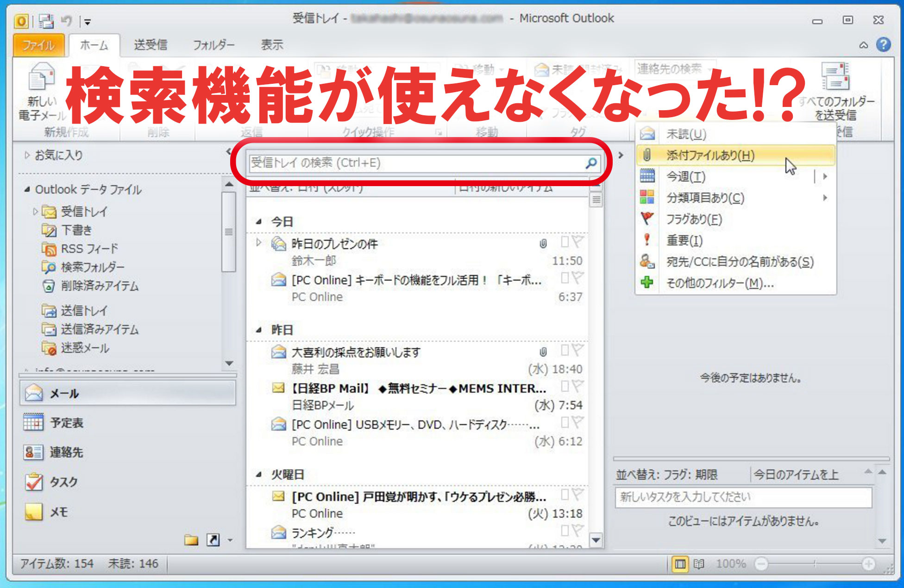Switch to 連絡先 contacts module
Screen dimensions: 904x588
(128, 452)
